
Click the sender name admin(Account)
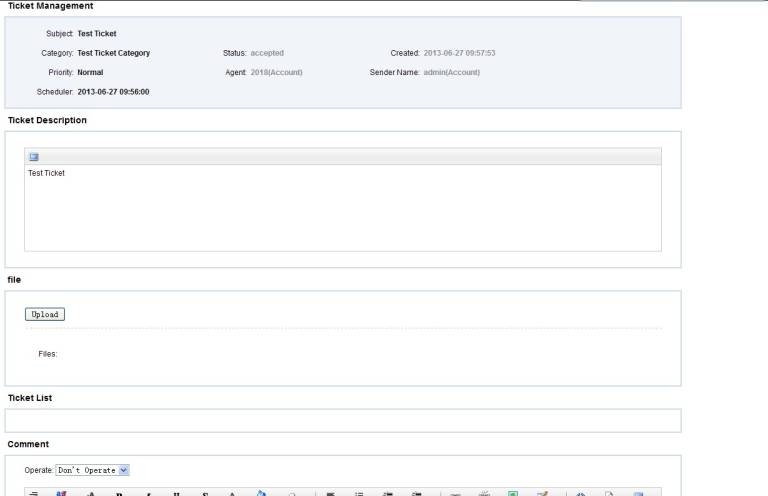tap(451, 72)
